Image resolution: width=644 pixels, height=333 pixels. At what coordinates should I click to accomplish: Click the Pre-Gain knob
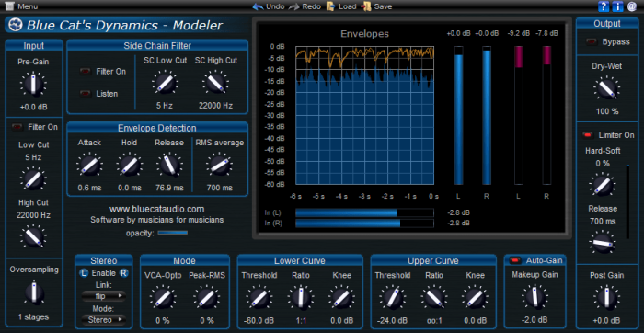(x=33, y=85)
